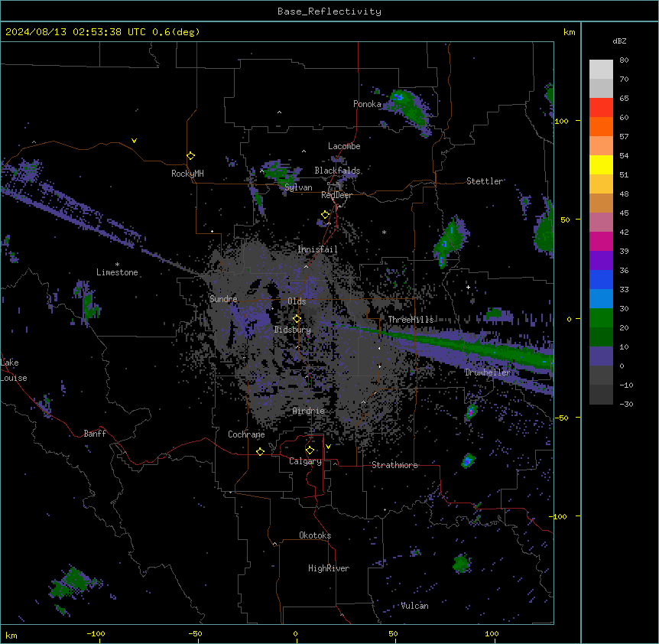Click the yellow diamond marker above RockyMH
659x644 pixels.
pyautogui.click(x=190, y=156)
